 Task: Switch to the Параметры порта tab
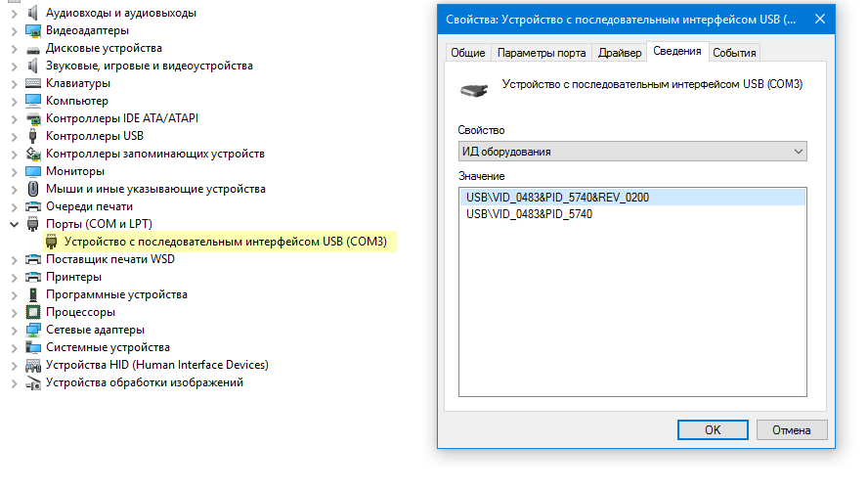pos(542,53)
